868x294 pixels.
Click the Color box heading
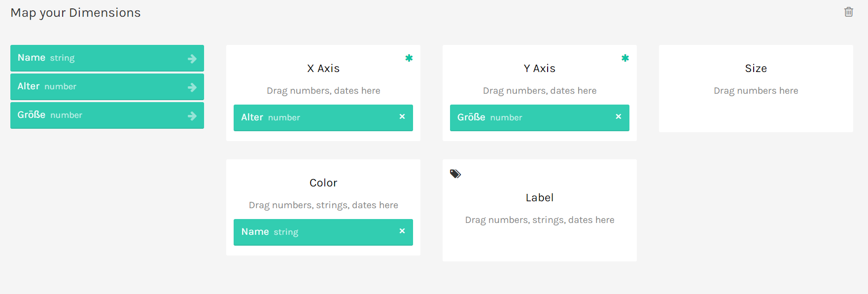click(323, 183)
